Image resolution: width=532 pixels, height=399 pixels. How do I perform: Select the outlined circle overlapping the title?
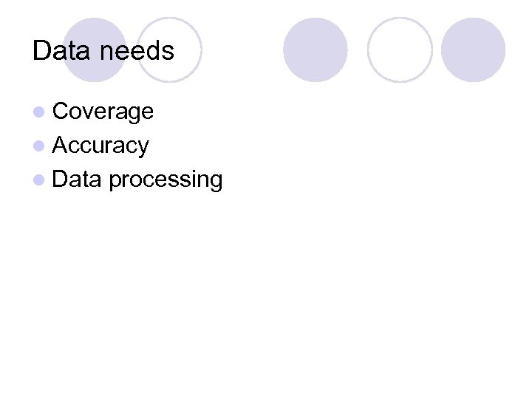click(170, 50)
